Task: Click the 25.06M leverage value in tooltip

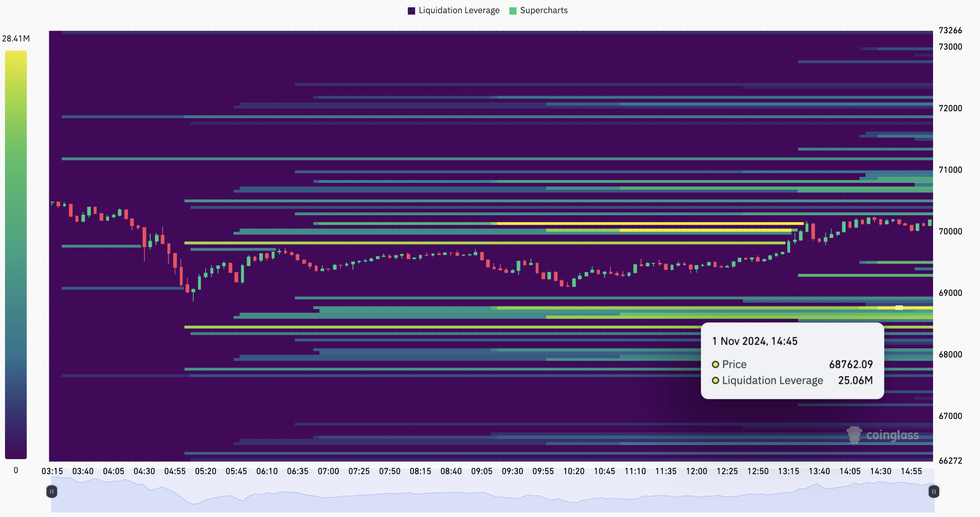Action: click(x=855, y=380)
